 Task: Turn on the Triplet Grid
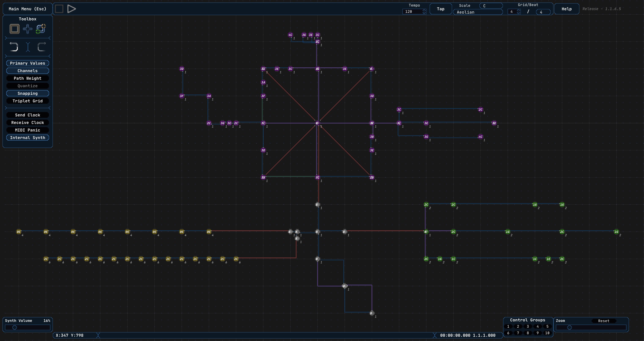(x=28, y=101)
